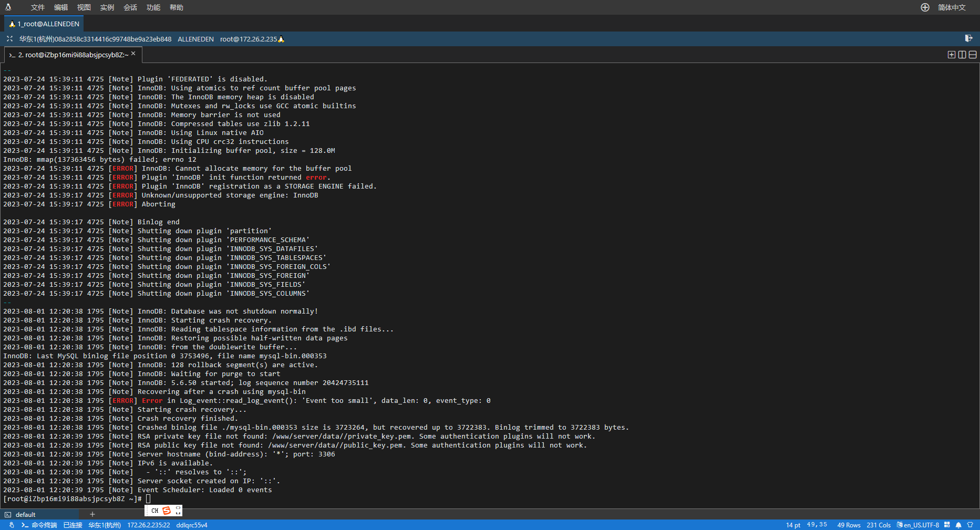Open the 文件 menu
980x530 pixels.
pyautogui.click(x=38, y=7)
